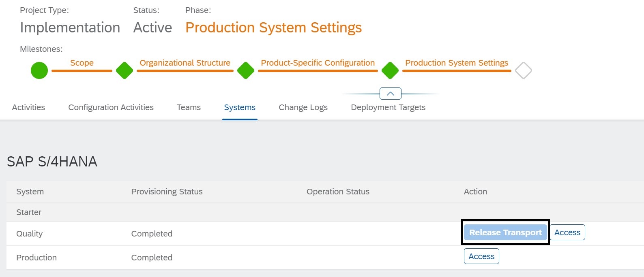Click the empty diamond final milestone
The image size is (644, 277).
(x=524, y=70)
